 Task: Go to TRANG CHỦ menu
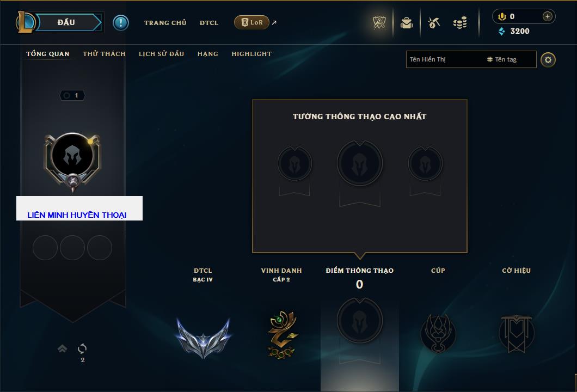(x=165, y=23)
